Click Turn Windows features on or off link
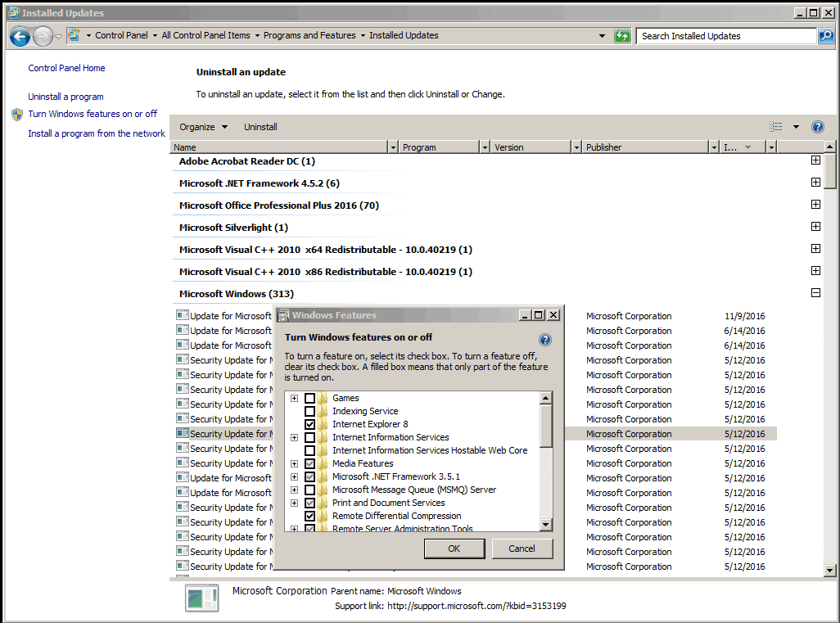The image size is (840, 623). click(x=93, y=114)
